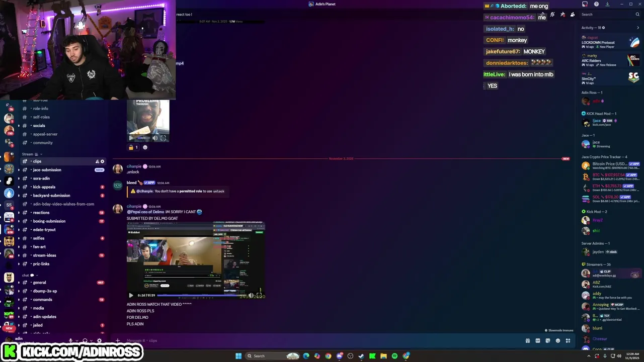
Task: Open the sora-adin channel
Action: click(x=62, y=178)
